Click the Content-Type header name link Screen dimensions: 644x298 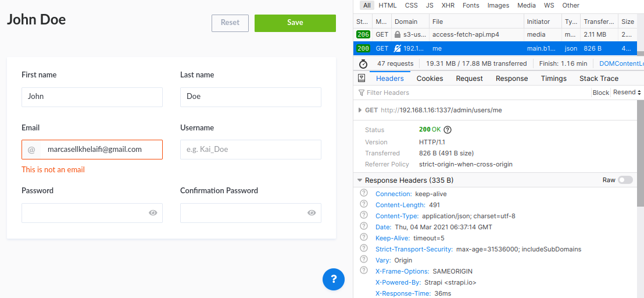[397, 216]
